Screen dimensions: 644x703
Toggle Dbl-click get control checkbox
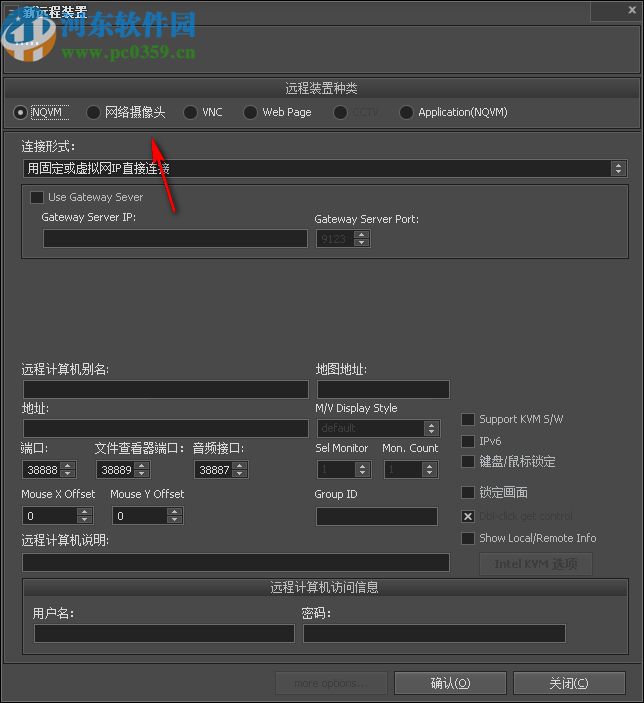tap(468, 516)
